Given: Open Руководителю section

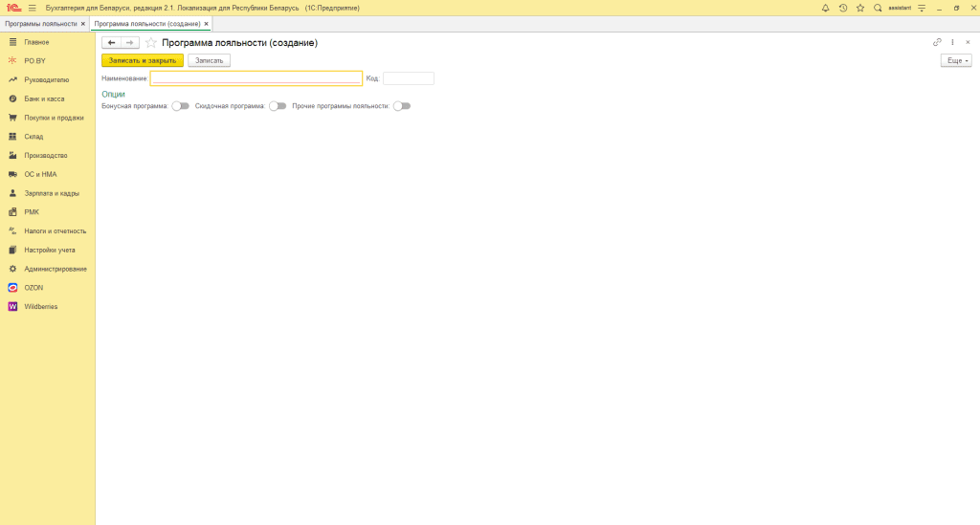Looking at the screenshot, I should 48,80.
